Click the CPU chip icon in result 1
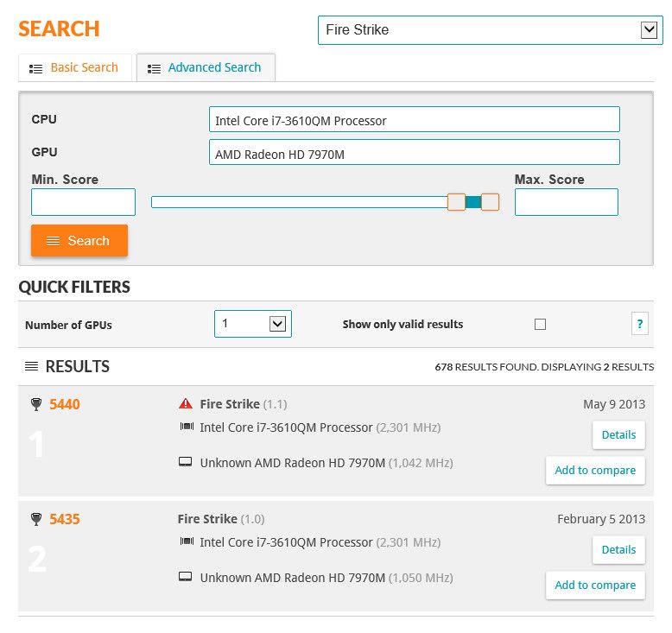The image size is (672, 633). pos(186,427)
